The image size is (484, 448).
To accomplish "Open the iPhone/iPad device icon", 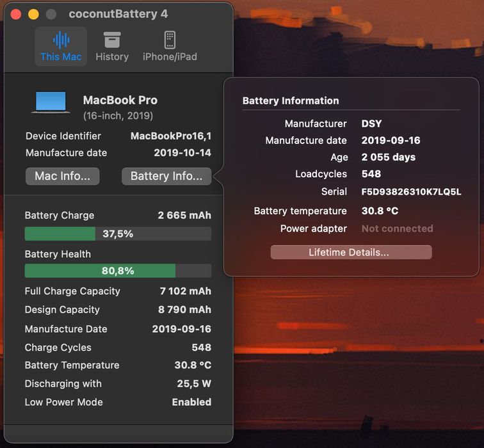I will click(x=170, y=40).
